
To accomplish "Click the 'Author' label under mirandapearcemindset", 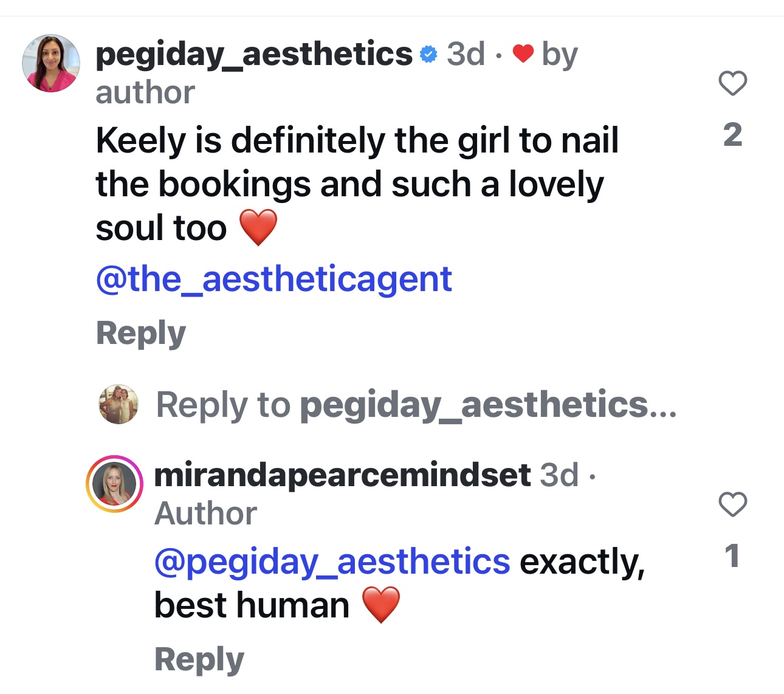I will coord(205,514).
